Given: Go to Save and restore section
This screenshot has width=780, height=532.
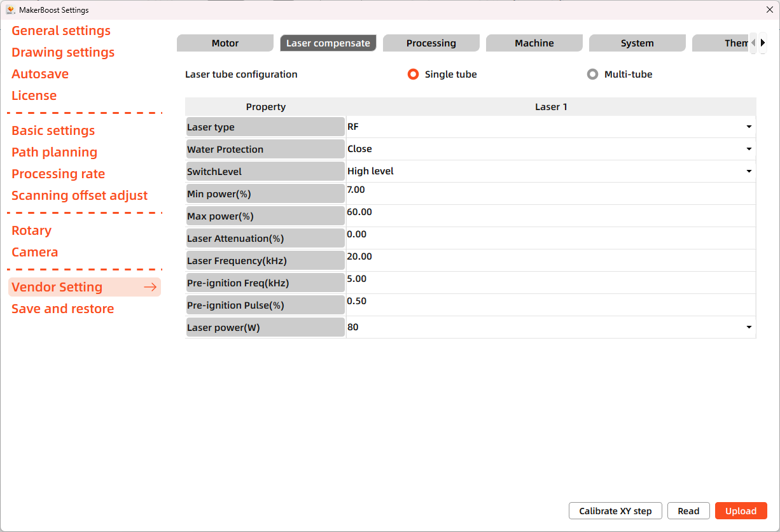Looking at the screenshot, I should click(x=62, y=309).
